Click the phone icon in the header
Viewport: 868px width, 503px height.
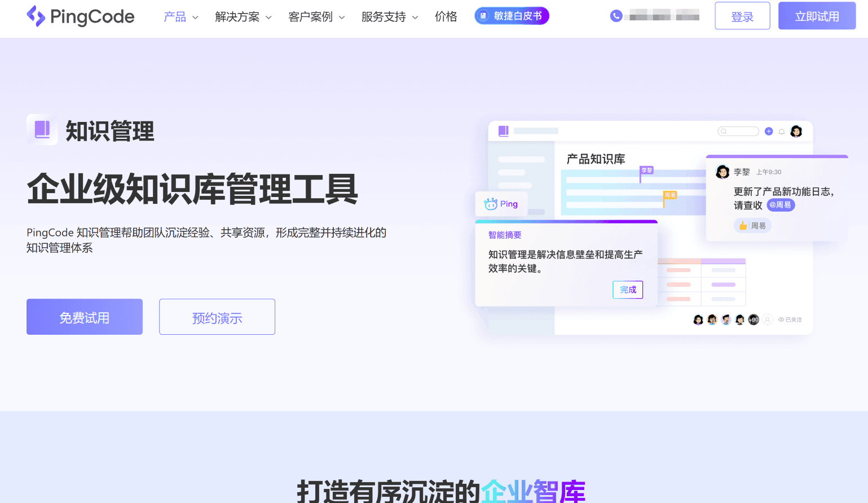point(616,16)
